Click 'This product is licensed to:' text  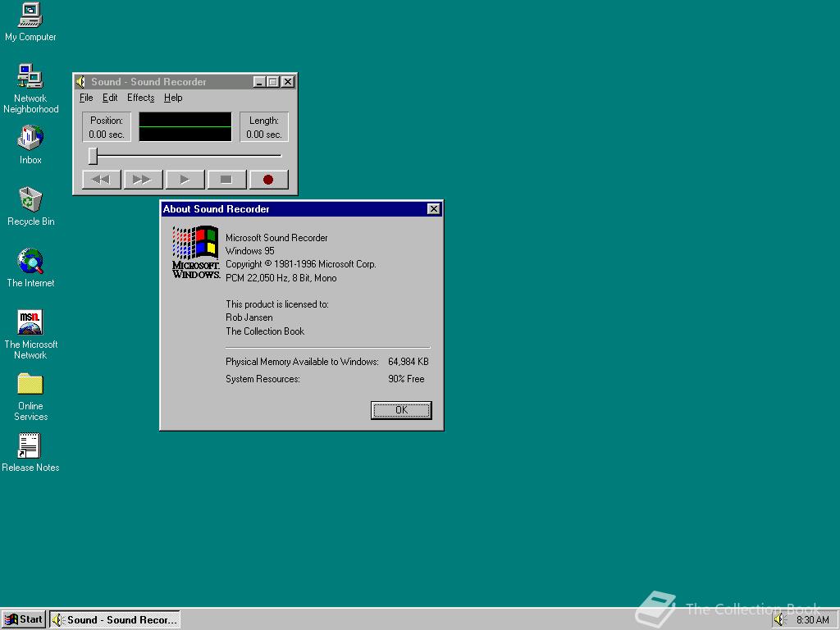click(277, 304)
